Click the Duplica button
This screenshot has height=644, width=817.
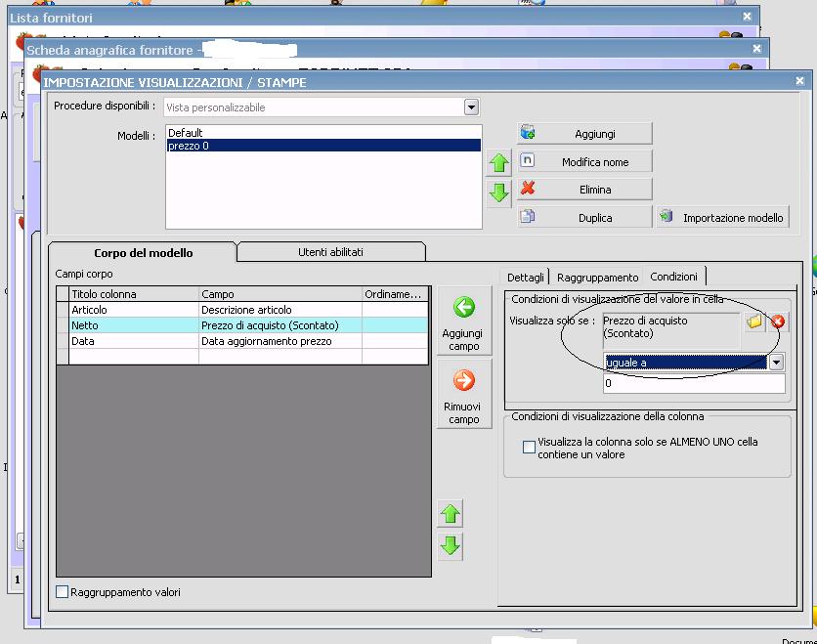(x=584, y=217)
